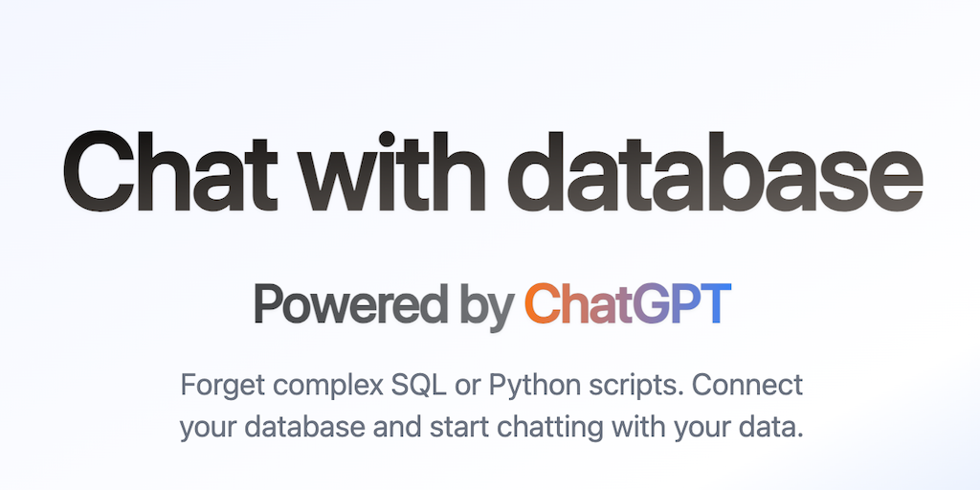
Task: Click the word "by" in the subtitle
Action: tap(486, 306)
